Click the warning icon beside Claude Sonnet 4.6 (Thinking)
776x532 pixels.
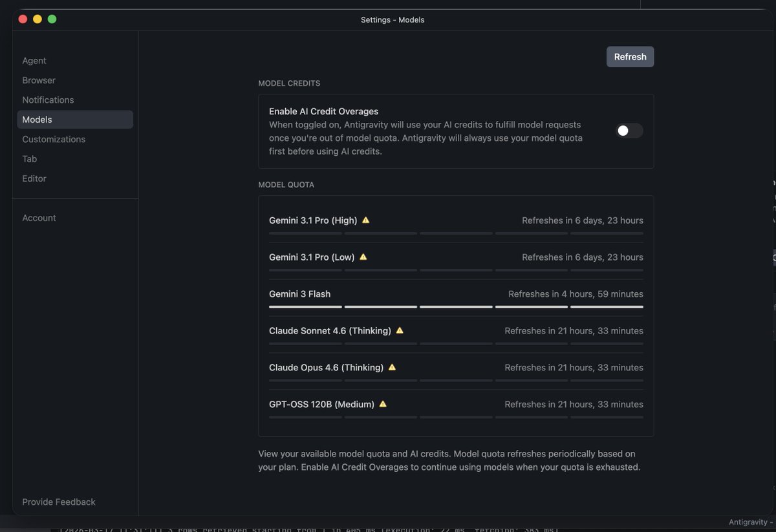[400, 330]
